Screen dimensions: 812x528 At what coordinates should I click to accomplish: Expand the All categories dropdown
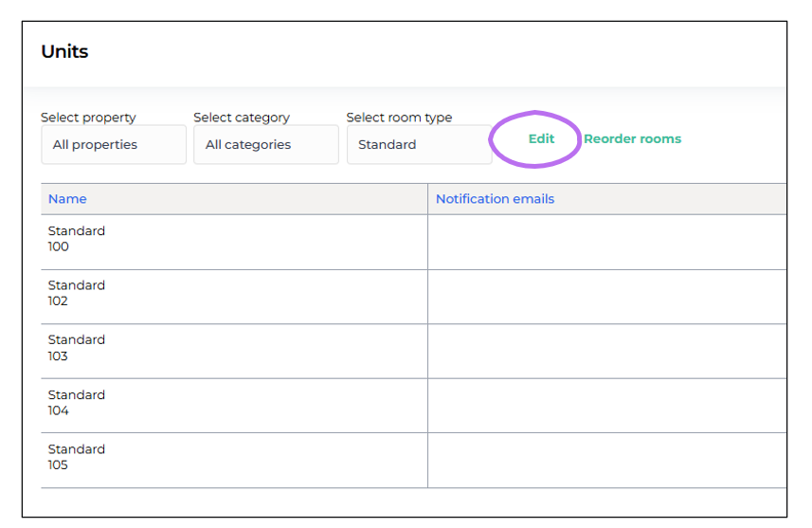click(265, 145)
